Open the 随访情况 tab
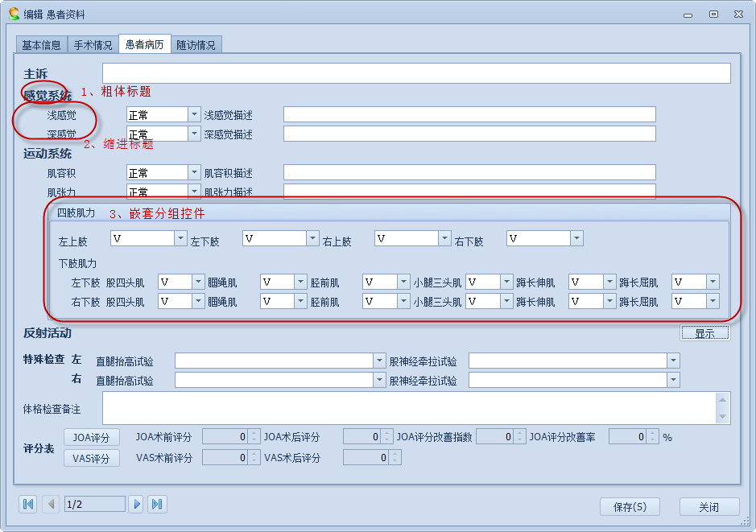This screenshot has height=532, width=756. (x=196, y=45)
